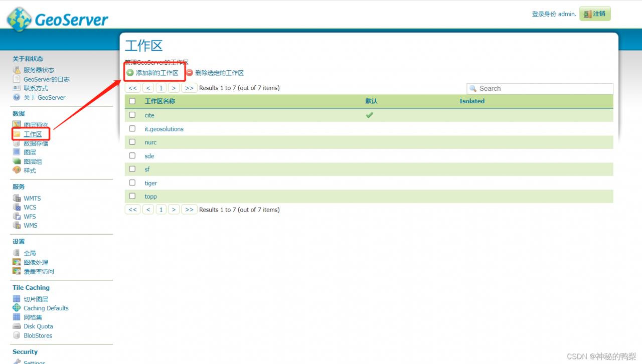Click the default green checkmark for cite
This screenshot has height=364, width=642.
click(370, 115)
